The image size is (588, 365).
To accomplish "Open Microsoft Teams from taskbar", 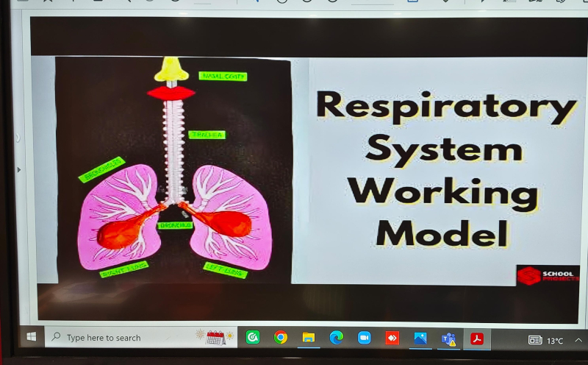I will [448, 339].
